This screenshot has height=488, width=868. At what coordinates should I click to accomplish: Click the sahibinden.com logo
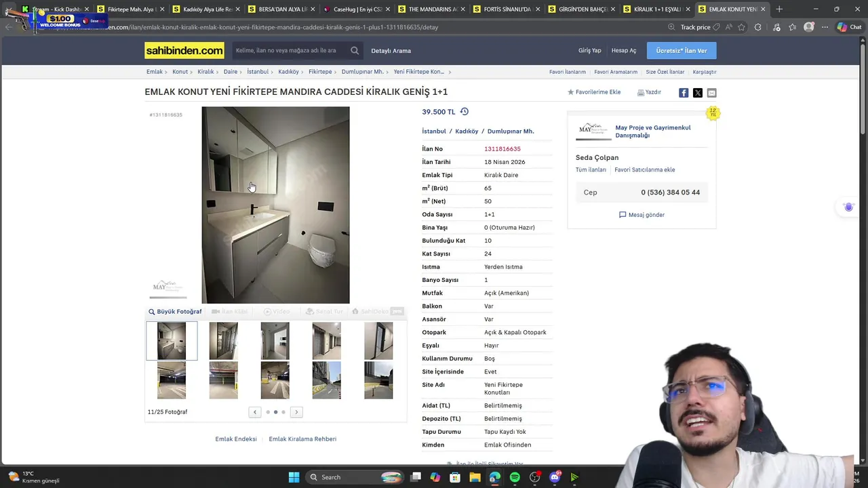184,50
